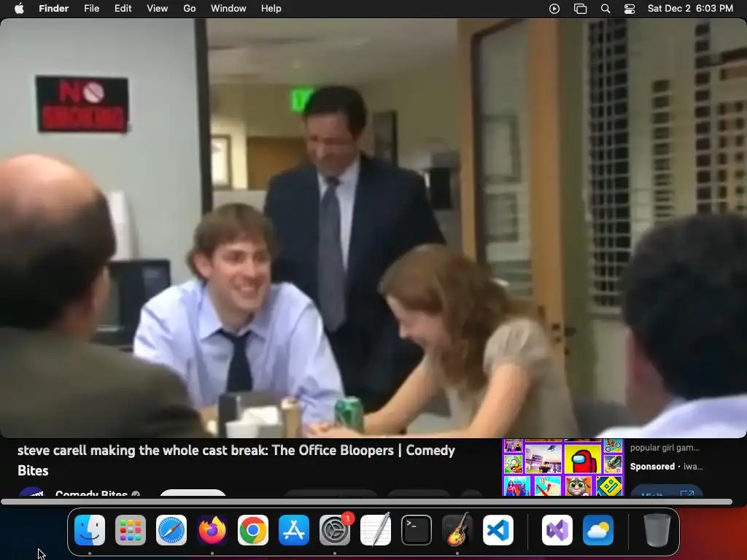This screenshot has height=560, width=747.
Task: Open the Edit menu
Action: (123, 9)
